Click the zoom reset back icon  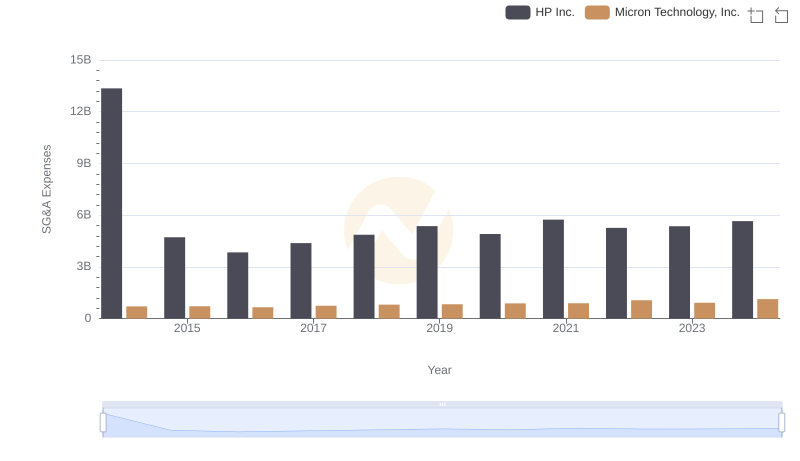(x=781, y=15)
